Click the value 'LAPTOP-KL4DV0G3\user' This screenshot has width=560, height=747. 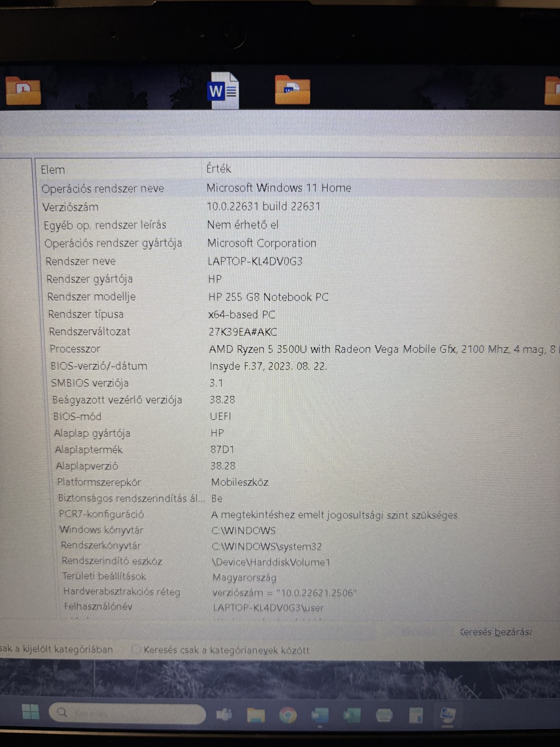[x=268, y=608]
